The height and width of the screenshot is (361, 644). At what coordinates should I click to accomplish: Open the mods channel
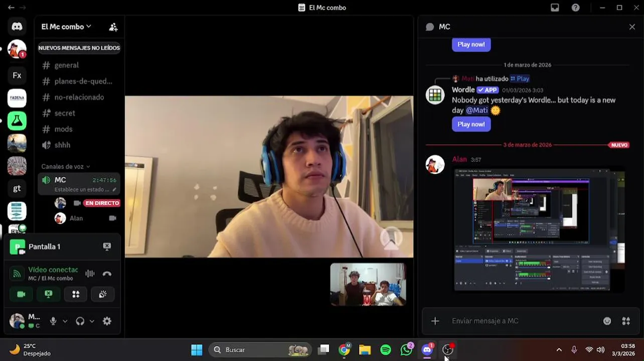coord(79,129)
